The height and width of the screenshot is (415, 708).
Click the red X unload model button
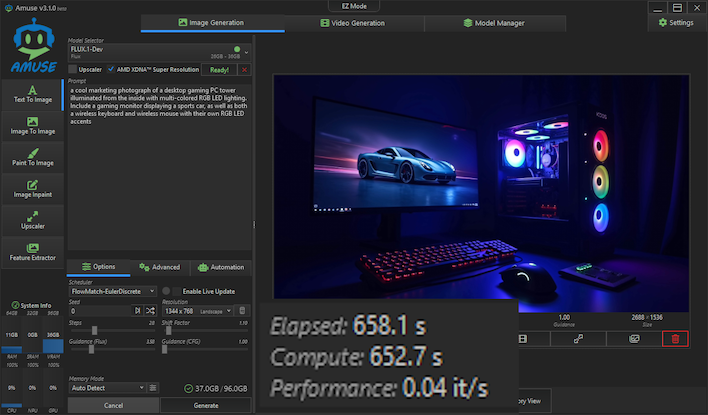click(244, 70)
